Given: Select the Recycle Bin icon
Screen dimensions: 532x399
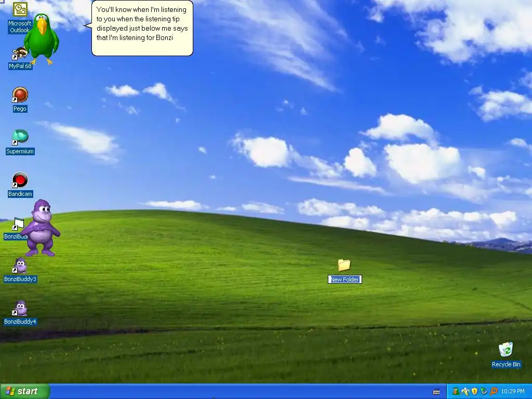Looking at the screenshot, I should click(506, 350).
